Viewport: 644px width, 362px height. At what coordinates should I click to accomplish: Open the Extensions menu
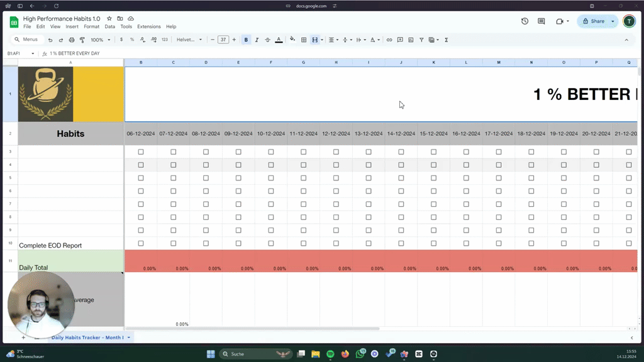point(148,26)
